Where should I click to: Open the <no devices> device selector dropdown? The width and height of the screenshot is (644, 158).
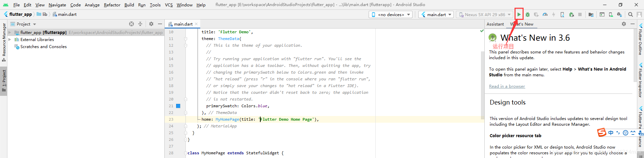click(x=391, y=14)
